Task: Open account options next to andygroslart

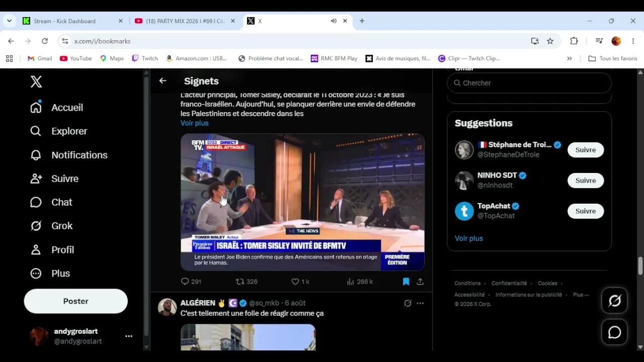Action: pyautogui.click(x=129, y=336)
